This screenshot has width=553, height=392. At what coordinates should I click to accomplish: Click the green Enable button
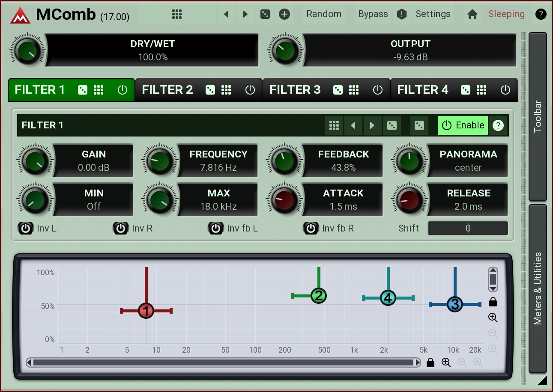point(463,125)
